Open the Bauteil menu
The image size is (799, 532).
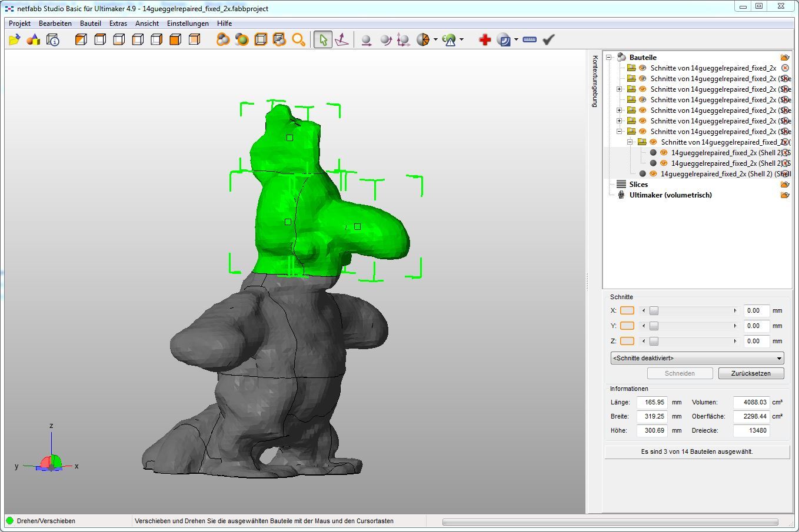tap(91, 24)
